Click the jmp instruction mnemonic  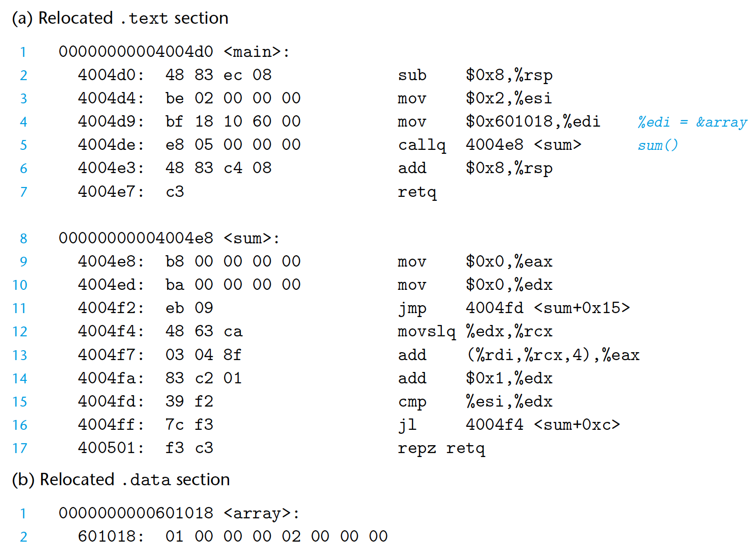click(x=412, y=308)
